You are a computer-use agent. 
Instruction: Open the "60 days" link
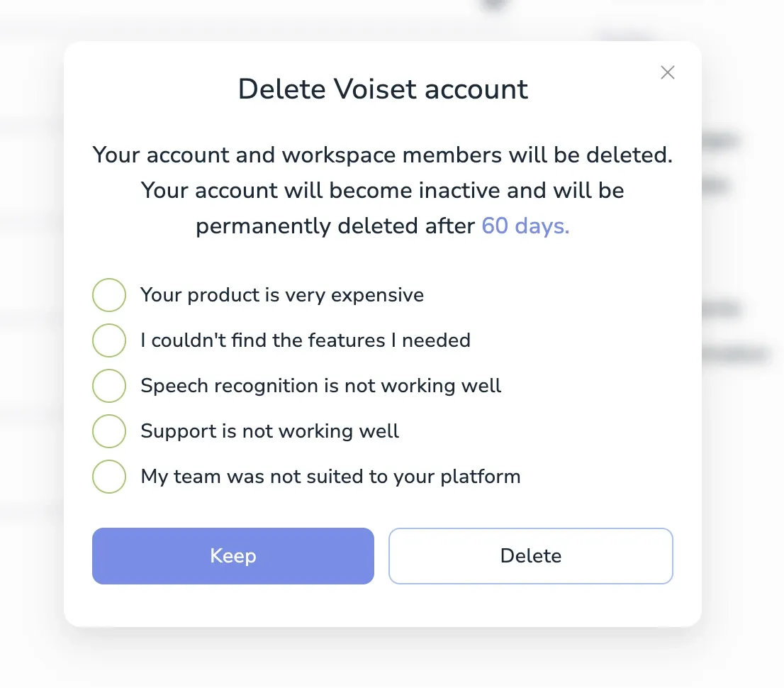[525, 226]
